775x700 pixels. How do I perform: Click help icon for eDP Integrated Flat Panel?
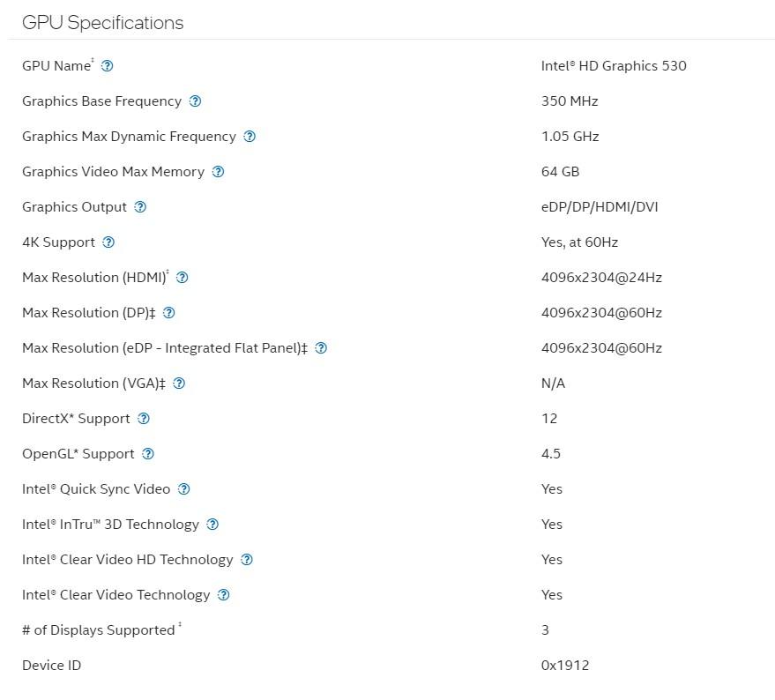321,348
